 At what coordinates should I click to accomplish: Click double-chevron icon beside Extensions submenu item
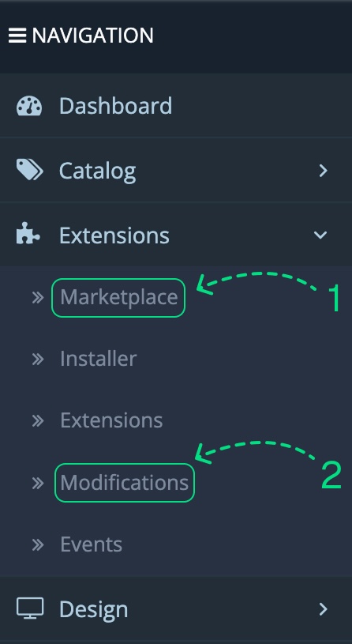pyautogui.click(x=38, y=420)
